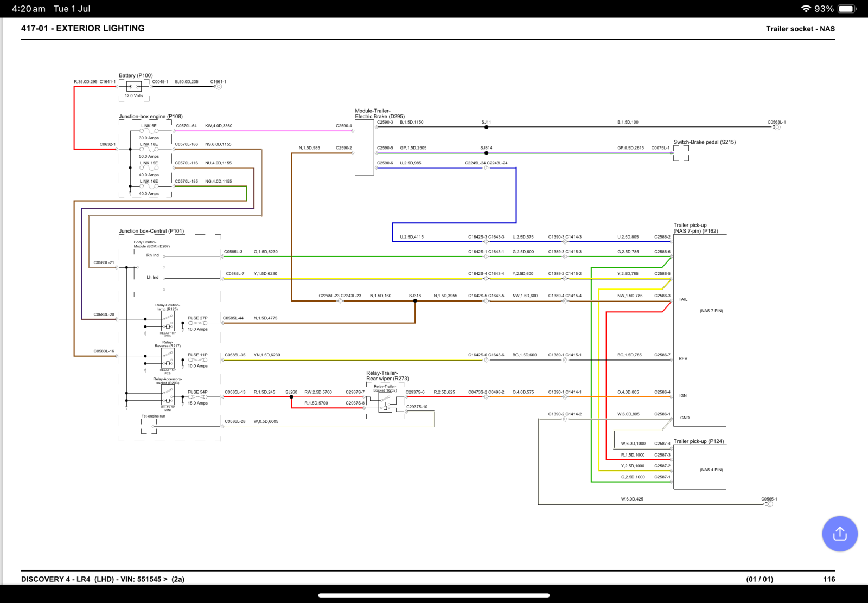The width and height of the screenshot is (868, 603).
Task: Tap the C0632-1 connector label
Action: pos(107,144)
